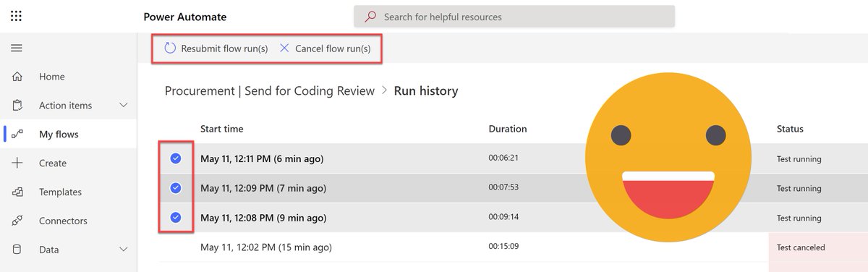Image resolution: width=868 pixels, height=272 pixels.
Task: Open the May 11, 12:02 PM run
Action: tap(266, 247)
